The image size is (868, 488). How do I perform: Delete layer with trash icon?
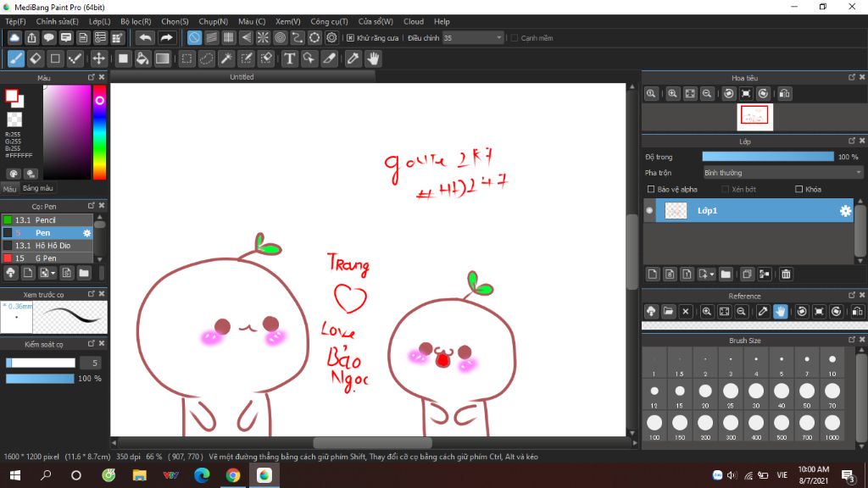coord(786,274)
